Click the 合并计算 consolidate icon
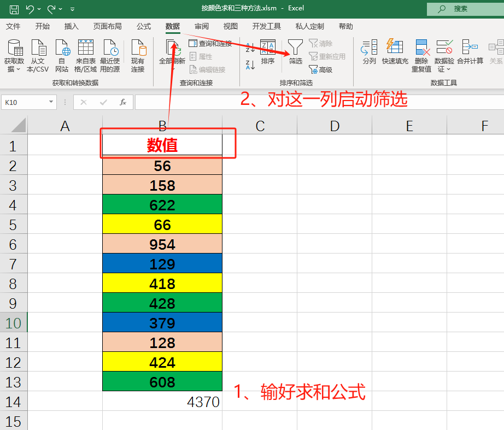The image size is (504, 430). (470, 52)
